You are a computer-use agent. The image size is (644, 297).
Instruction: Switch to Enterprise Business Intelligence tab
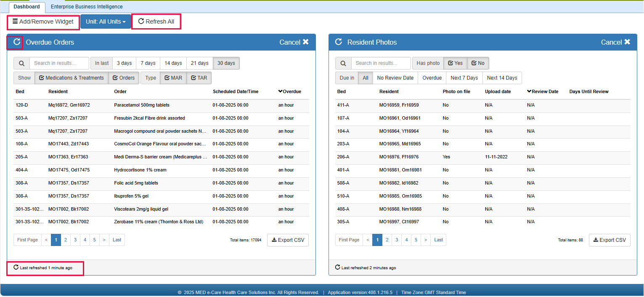87,7
